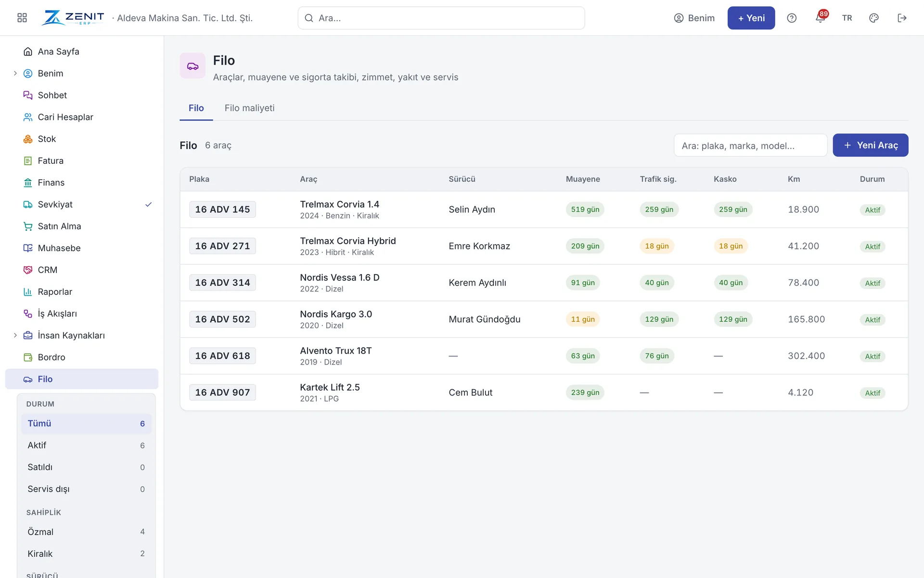Filter vehicles by Özmal ownership
The height and width of the screenshot is (578, 924).
pyautogui.click(x=86, y=532)
